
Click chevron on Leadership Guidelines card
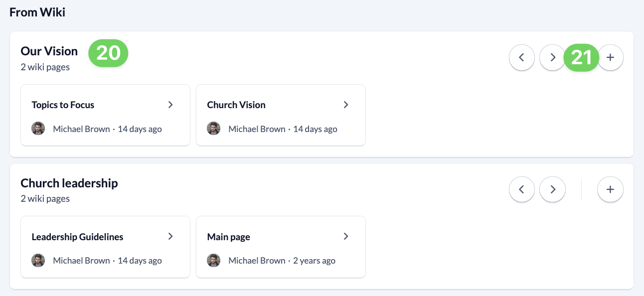(170, 237)
